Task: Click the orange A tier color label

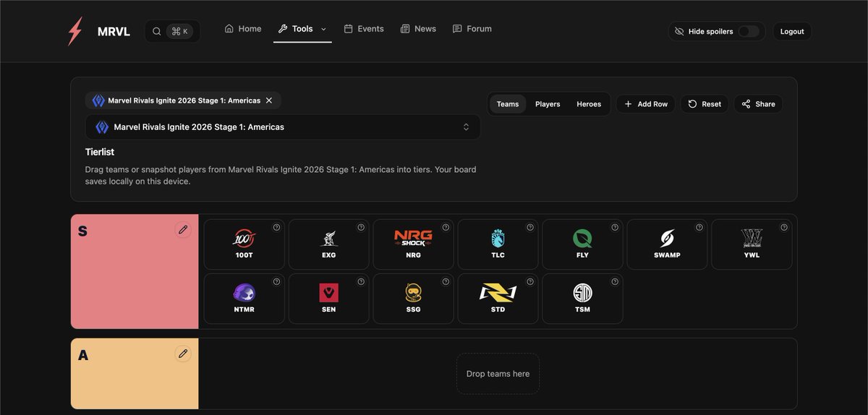Action: [135, 373]
